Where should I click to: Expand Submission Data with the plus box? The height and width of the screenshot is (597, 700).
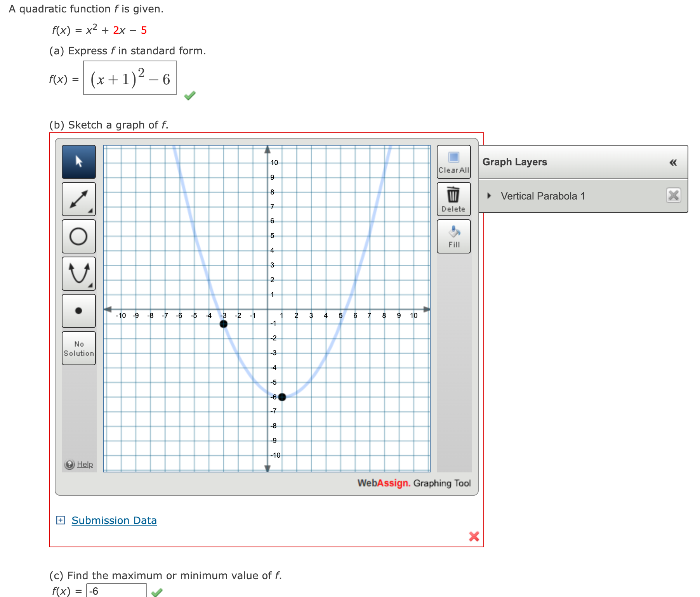click(x=61, y=520)
